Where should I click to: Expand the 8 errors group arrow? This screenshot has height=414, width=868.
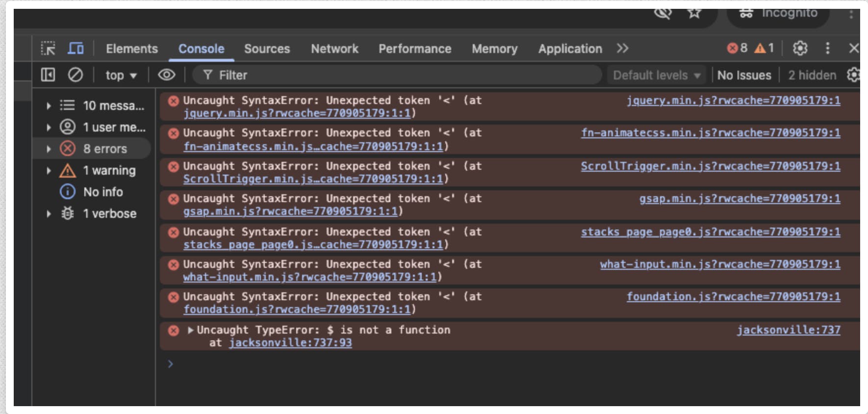(48, 149)
